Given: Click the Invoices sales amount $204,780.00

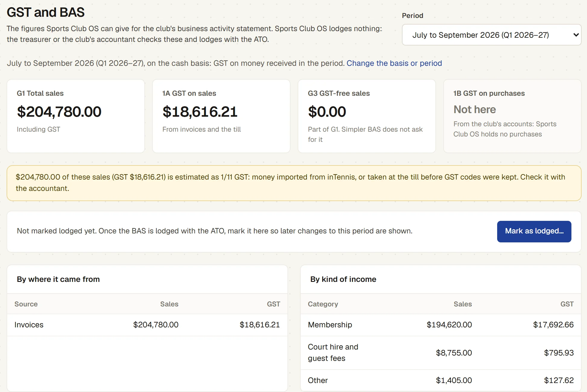Looking at the screenshot, I should [x=156, y=325].
